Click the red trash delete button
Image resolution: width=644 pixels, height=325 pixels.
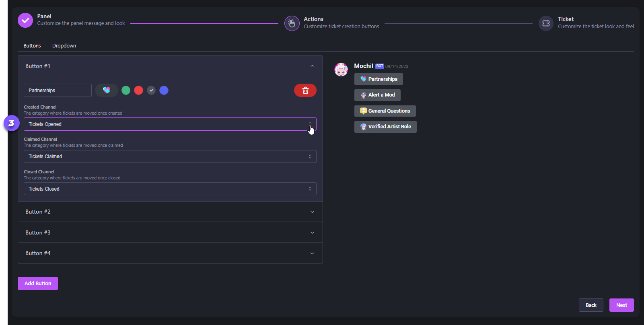point(305,91)
